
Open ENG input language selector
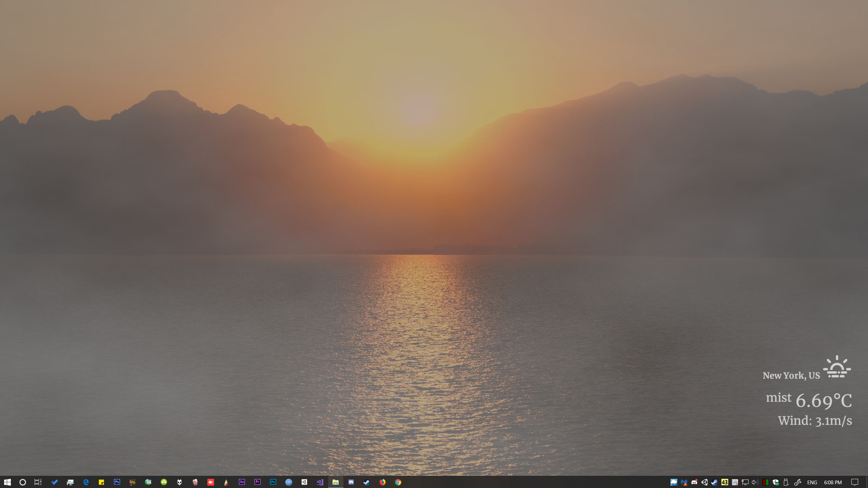(x=812, y=482)
